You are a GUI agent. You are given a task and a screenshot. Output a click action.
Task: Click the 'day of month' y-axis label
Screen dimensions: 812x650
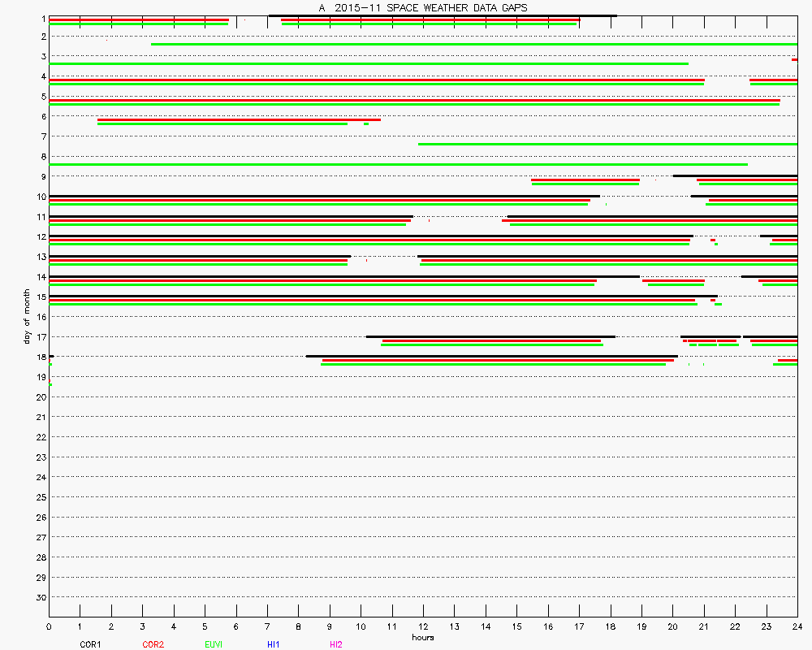[x=28, y=315]
